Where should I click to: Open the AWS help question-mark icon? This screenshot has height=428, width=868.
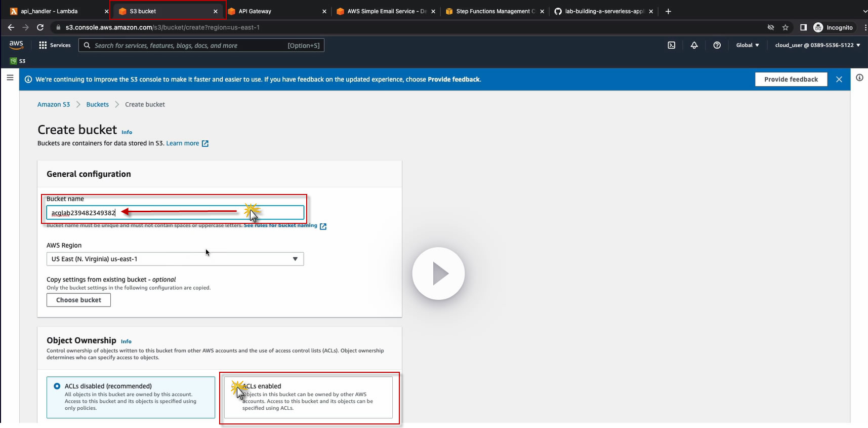click(x=717, y=45)
